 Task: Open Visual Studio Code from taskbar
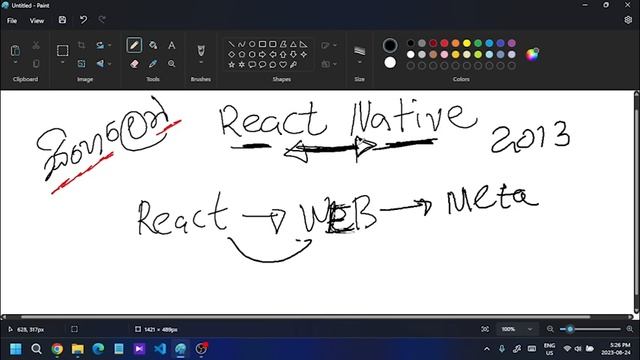(160, 349)
